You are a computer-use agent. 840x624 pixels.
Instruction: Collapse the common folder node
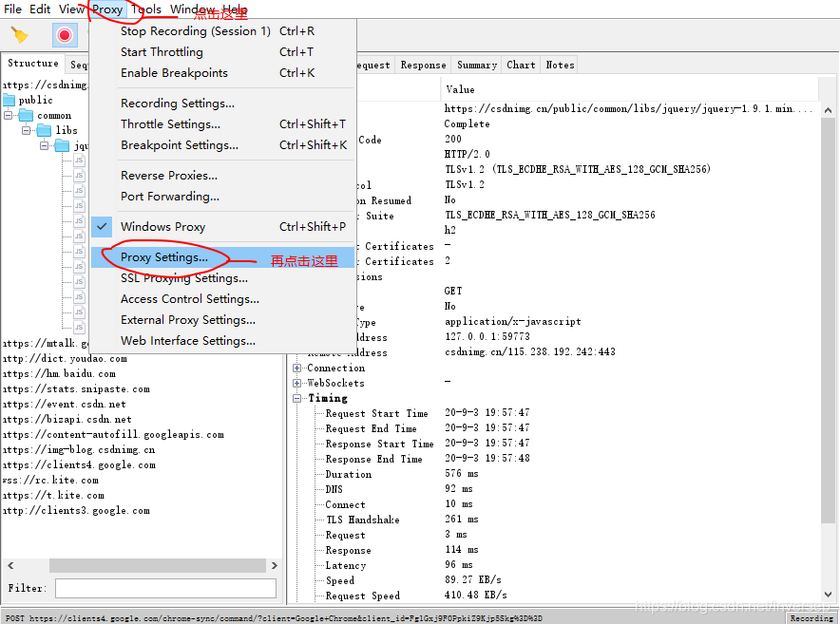(8, 115)
